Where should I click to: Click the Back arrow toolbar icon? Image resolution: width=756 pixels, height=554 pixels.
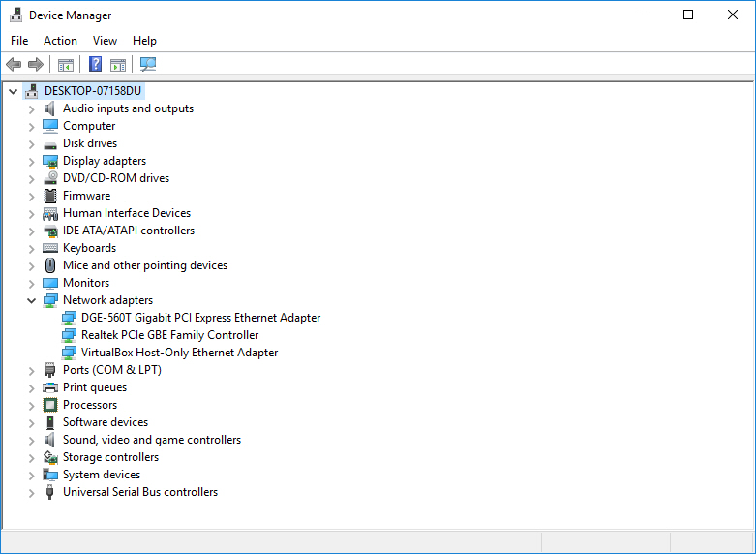pyautogui.click(x=14, y=64)
